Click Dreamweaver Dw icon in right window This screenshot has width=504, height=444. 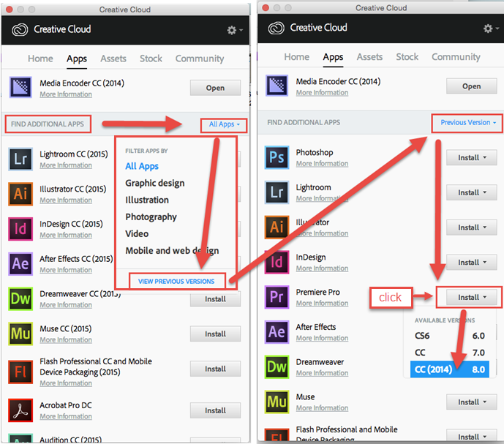point(277,367)
